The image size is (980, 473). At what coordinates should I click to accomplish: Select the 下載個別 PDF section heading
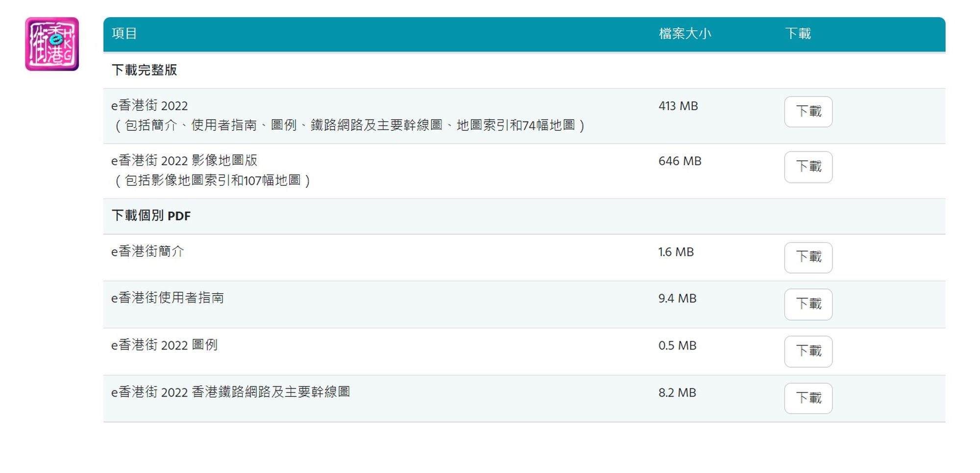click(x=151, y=216)
